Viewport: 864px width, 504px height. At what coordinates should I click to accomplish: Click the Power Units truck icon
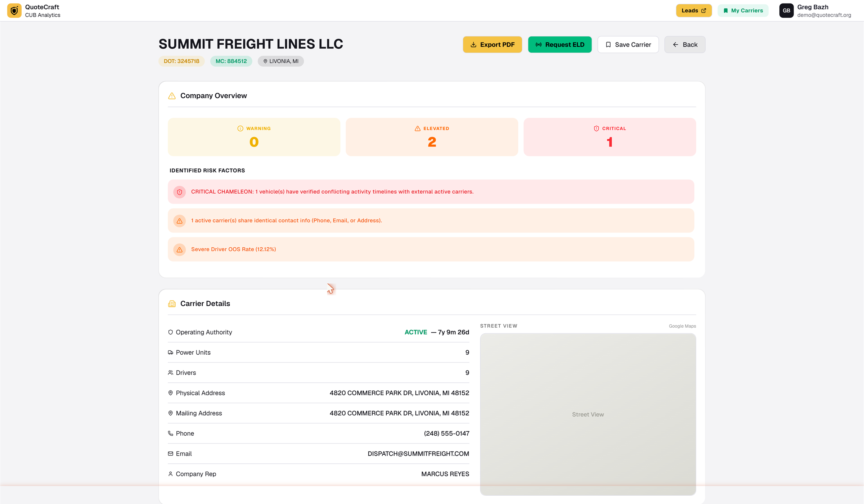coord(171,352)
